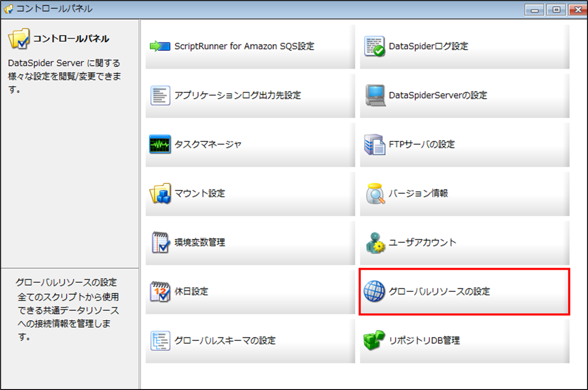Click the マウント設定 folder icon

click(x=160, y=193)
